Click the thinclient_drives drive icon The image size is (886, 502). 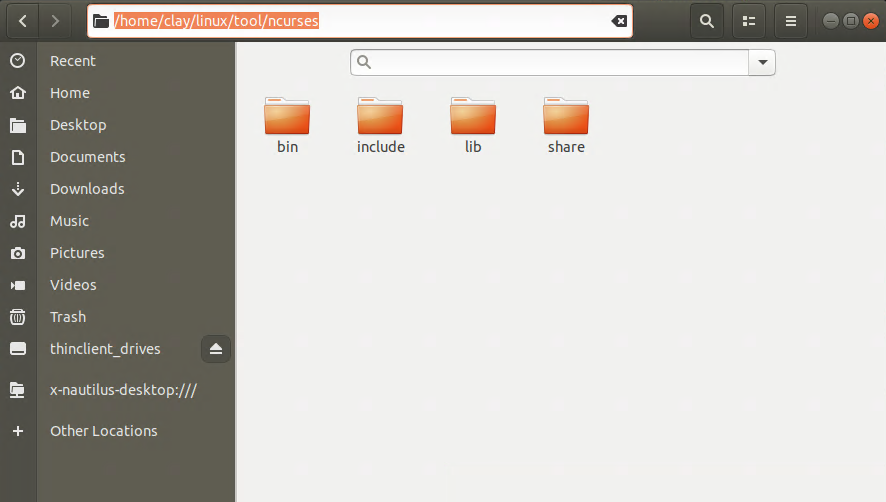pyautogui.click(x=18, y=349)
